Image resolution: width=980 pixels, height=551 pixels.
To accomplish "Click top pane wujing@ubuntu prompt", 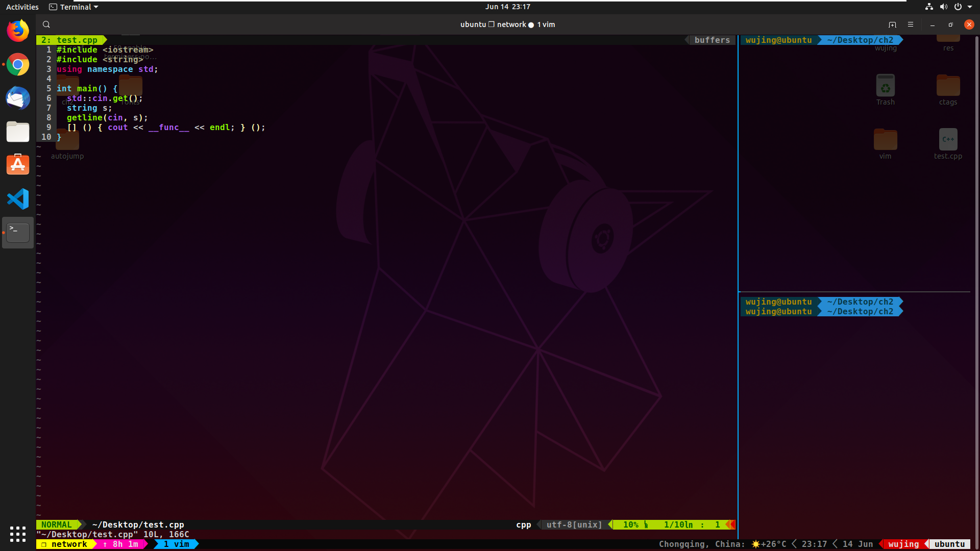I will (x=778, y=40).
